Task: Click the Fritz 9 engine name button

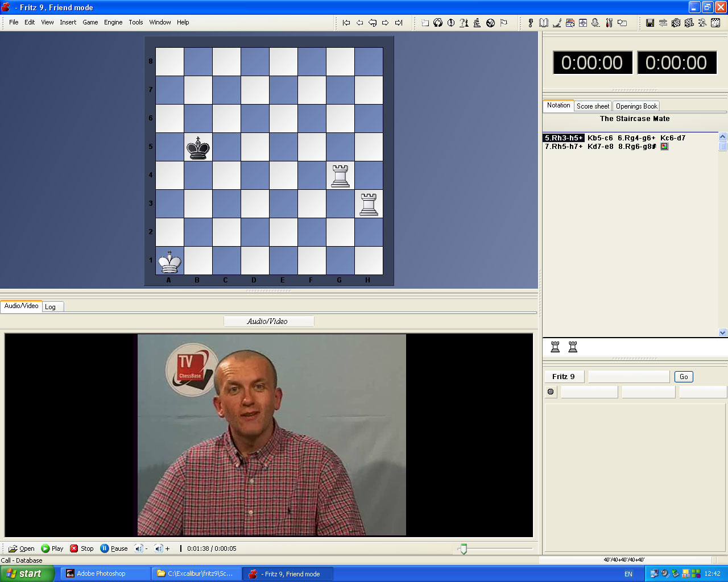Action: [x=564, y=377]
